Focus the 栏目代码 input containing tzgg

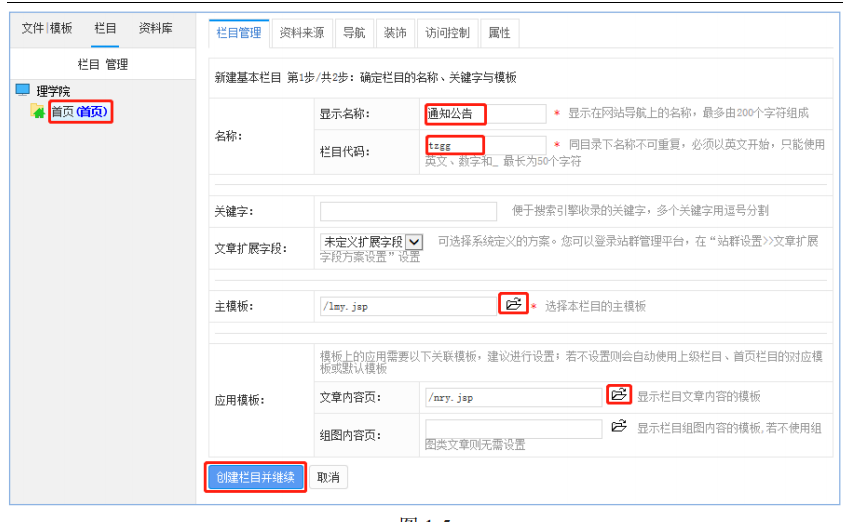486,145
